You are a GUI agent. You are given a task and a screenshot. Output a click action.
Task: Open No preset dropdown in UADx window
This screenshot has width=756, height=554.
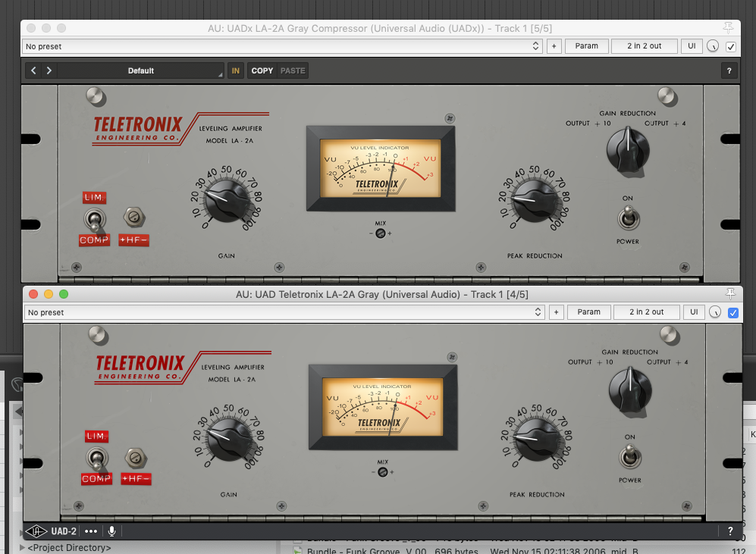(x=283, y=46)
